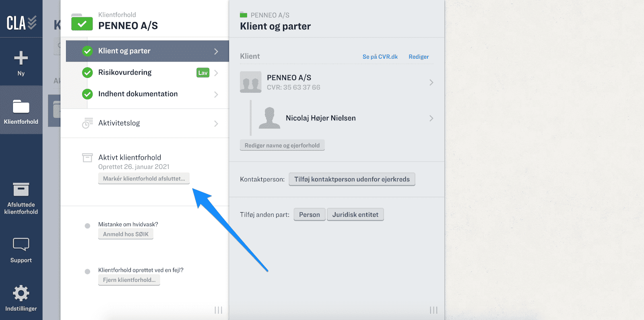The height and width of the screenshot is (320, 644).
Task: Click Rediger navne og ejerforhold button
Action: [282, 145]
